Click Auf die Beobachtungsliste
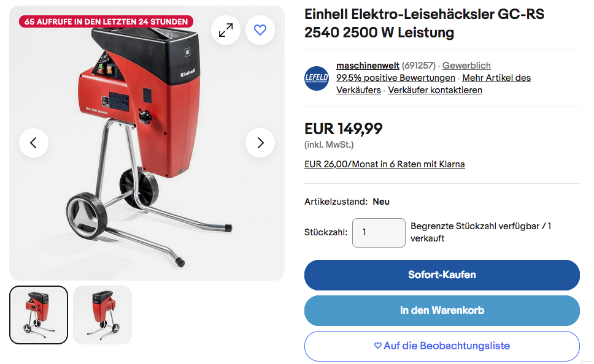 pos(442,346)
